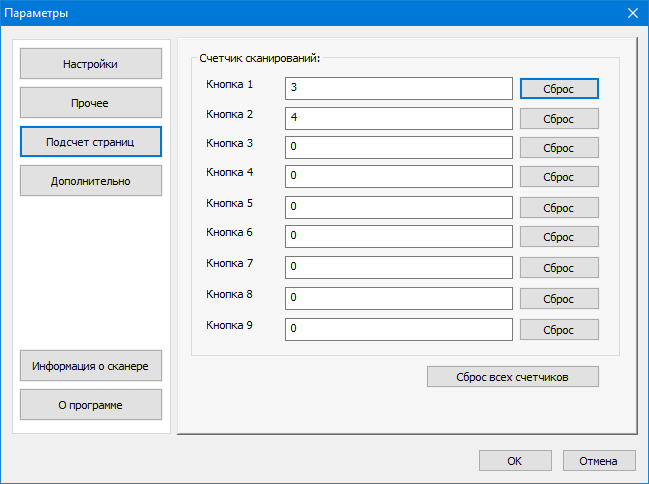This screenshot has width=649, height=484.
Task: Click Сброс всех счетчиков button
Action: click(512, 377)
